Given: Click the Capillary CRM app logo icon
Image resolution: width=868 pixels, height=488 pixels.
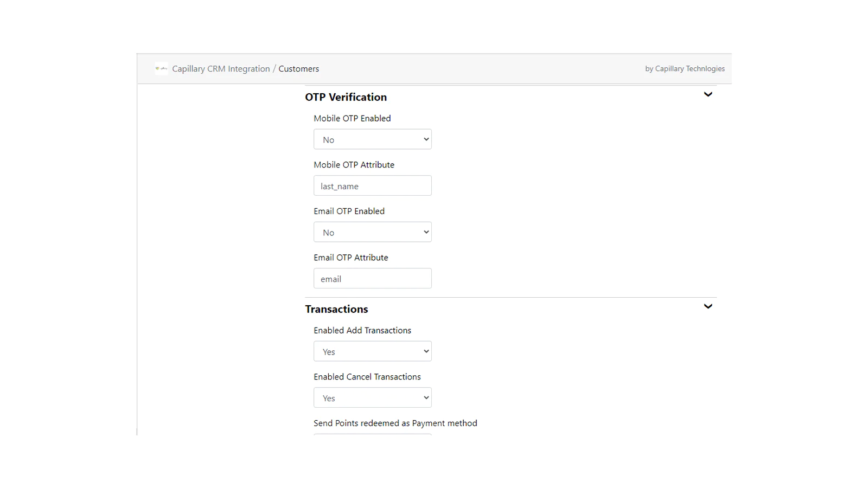Looking at the screenshot, I should coord(161,69).
